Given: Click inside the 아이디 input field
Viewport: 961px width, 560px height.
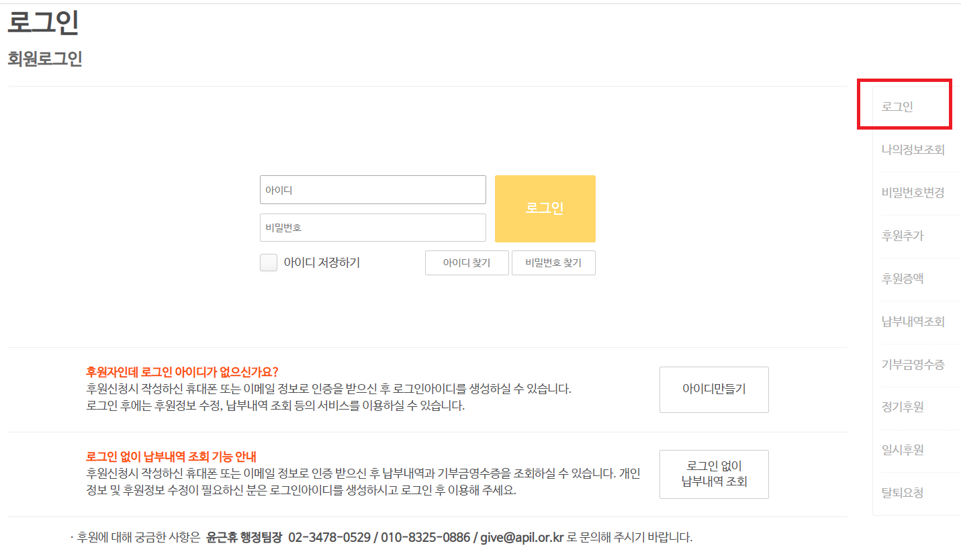Looking at the screenshot, I should (x=373, y=189).
